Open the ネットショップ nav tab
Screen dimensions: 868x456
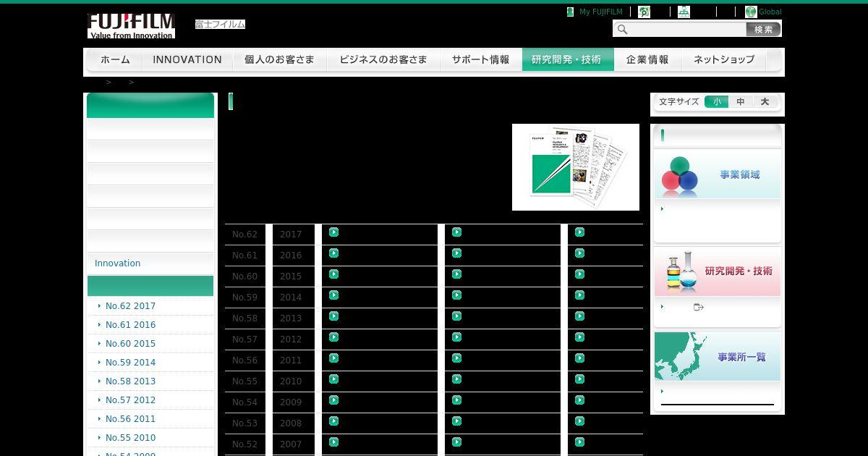pyautogui.click(x=724, y=60)
